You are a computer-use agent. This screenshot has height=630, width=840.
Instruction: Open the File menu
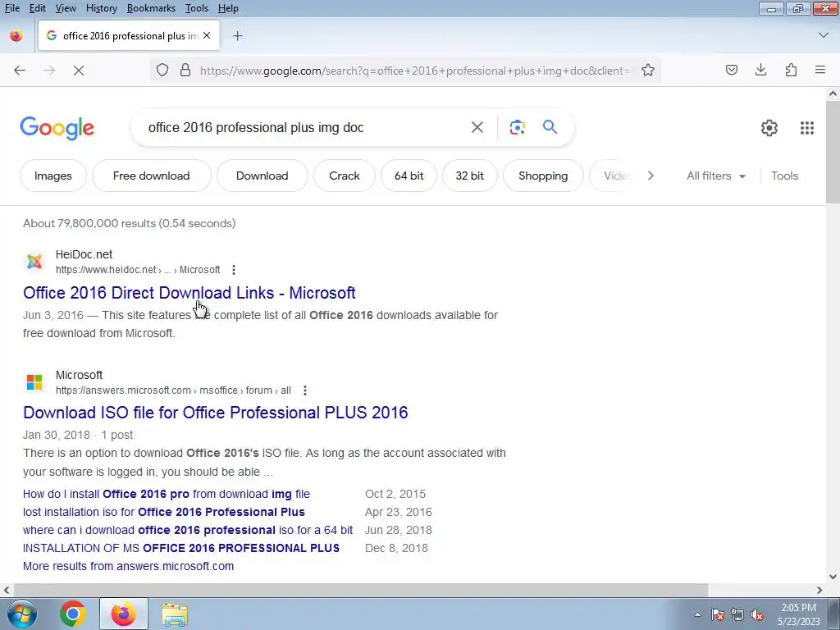(x=11, y=8)
